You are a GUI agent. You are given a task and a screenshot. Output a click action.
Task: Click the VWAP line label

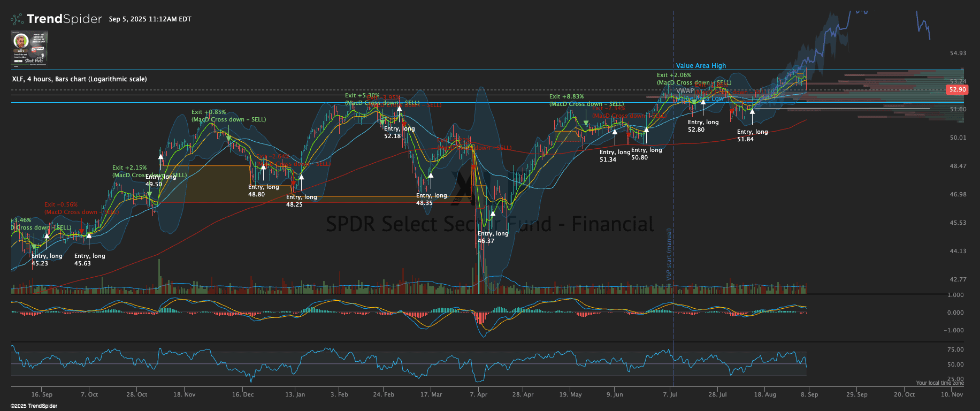click(x=685, y=91)
